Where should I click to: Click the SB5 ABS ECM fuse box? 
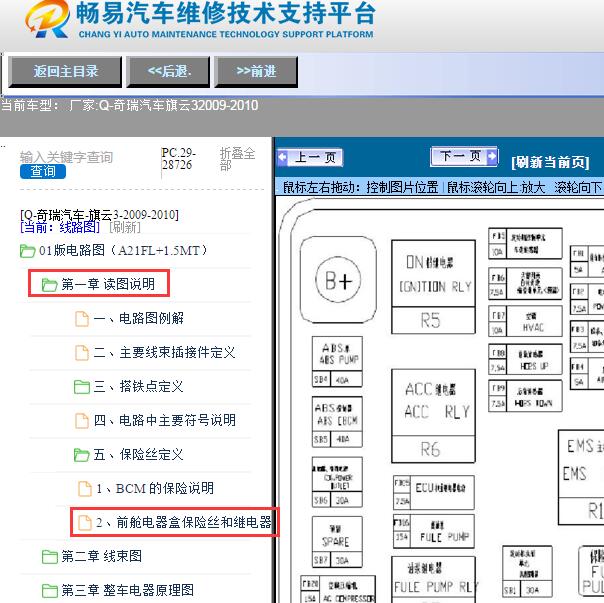(x=337, y=422)
